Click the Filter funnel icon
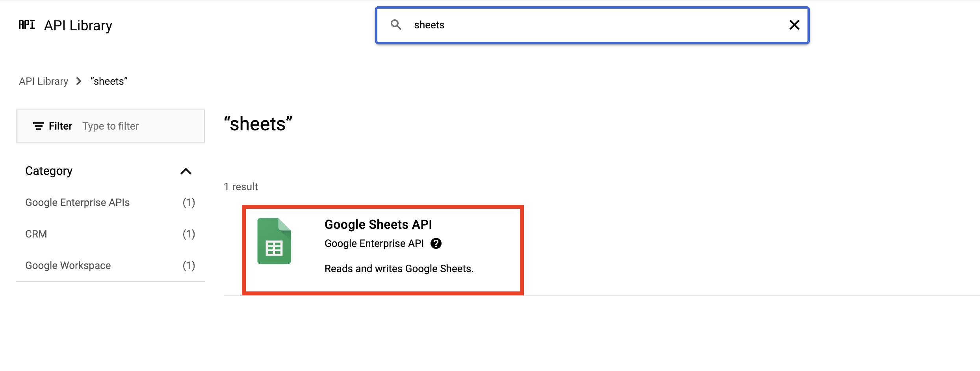980x371 pixels. 38,126
